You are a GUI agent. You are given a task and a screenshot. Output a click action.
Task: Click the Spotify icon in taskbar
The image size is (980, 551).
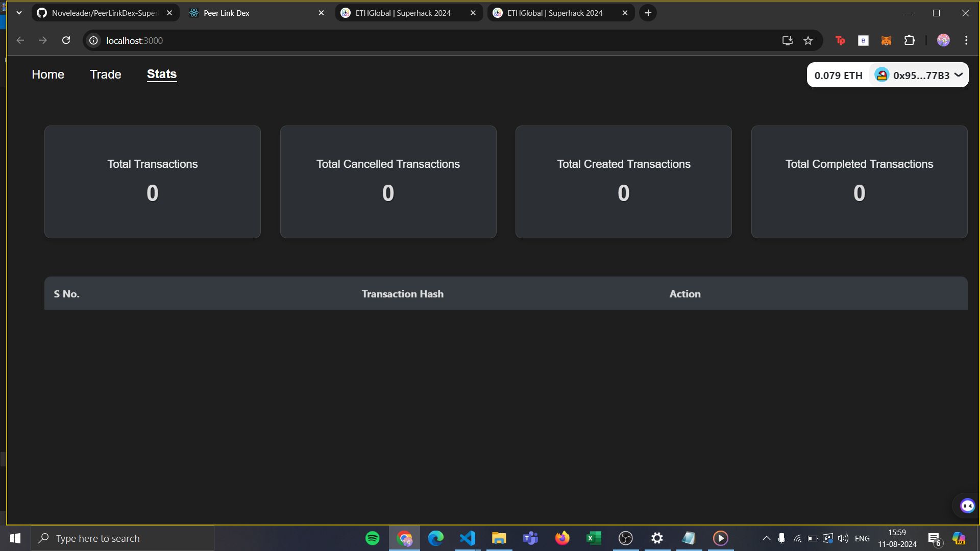[372, 538]
